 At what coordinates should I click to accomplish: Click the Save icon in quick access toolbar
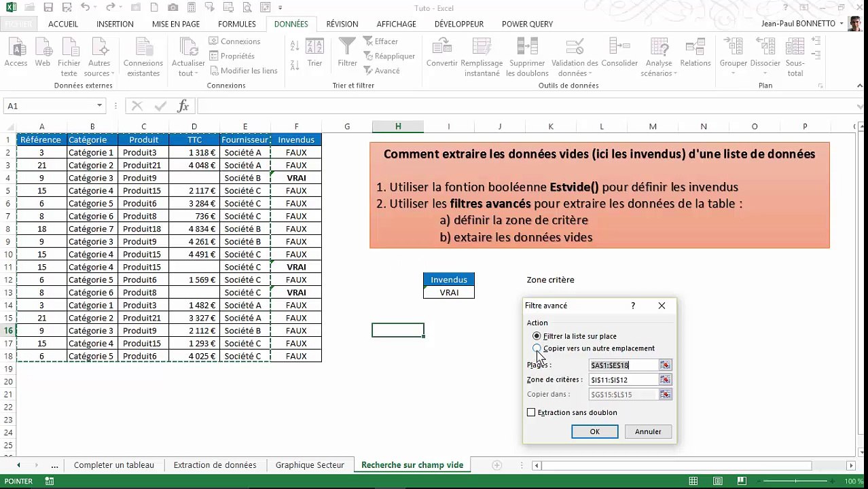[x=48, y=7]
